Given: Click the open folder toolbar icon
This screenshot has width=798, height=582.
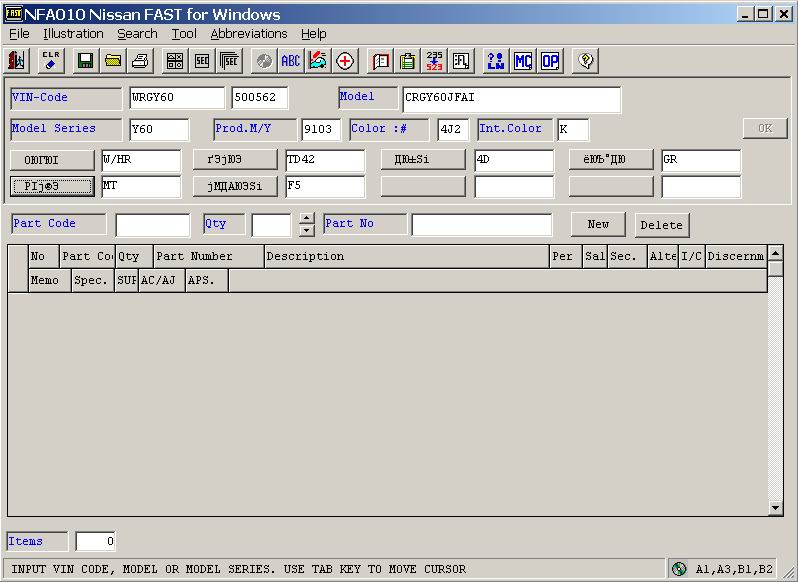Looking at the screenshot, I should click(x=112, y=61).
